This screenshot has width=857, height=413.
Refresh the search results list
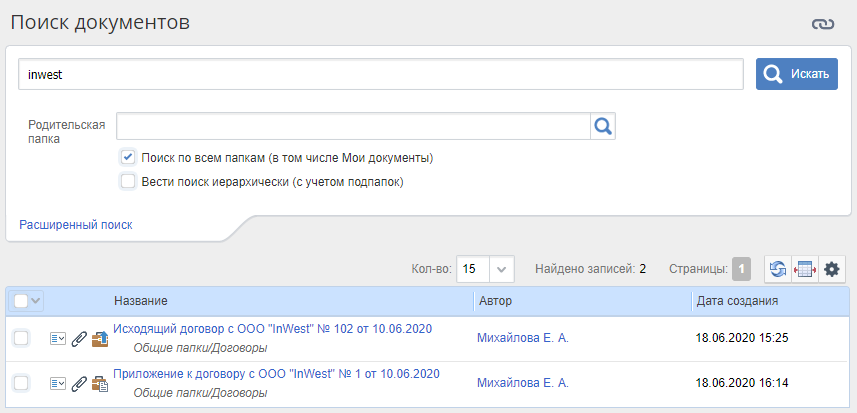777,268
